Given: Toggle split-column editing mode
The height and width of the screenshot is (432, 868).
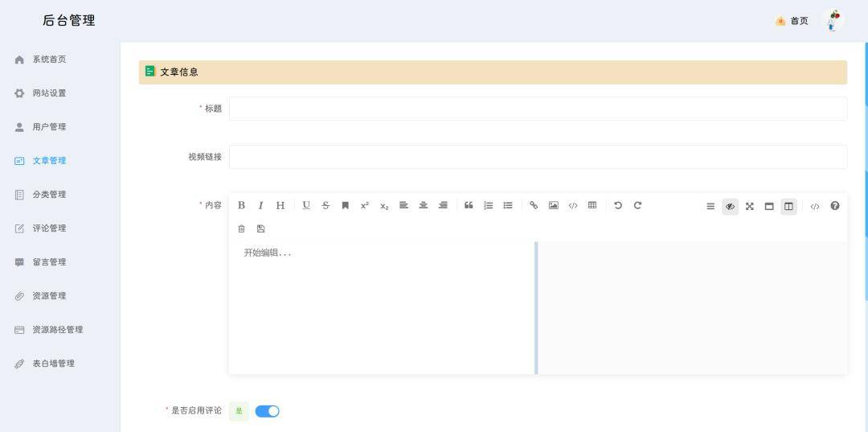Looking at the screenshot, I should click(788, 207).
